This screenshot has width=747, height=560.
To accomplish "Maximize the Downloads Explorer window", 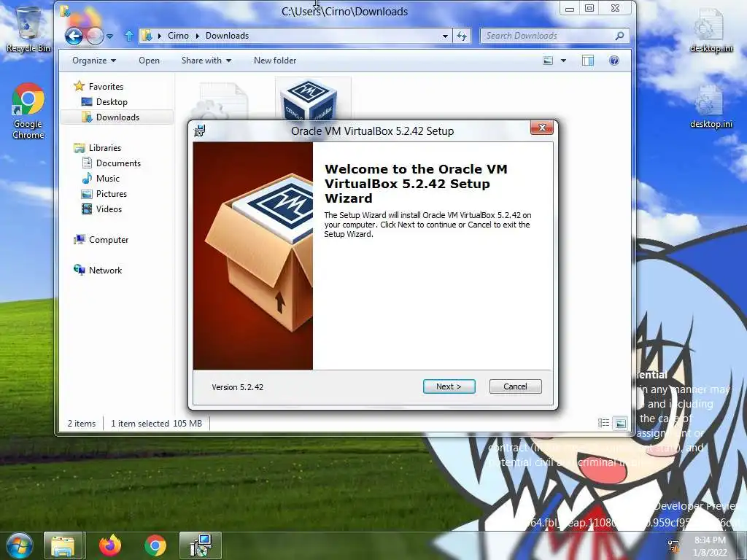I will tap(589, 9).
